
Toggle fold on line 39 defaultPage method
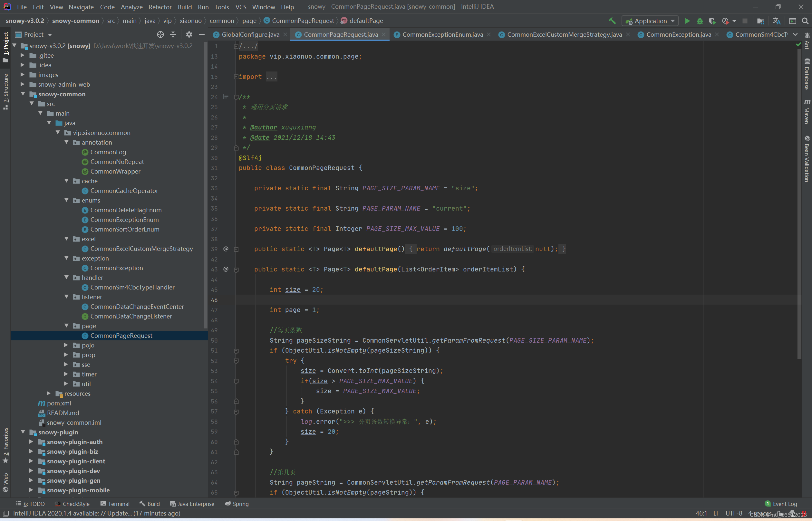coord(236,249)
